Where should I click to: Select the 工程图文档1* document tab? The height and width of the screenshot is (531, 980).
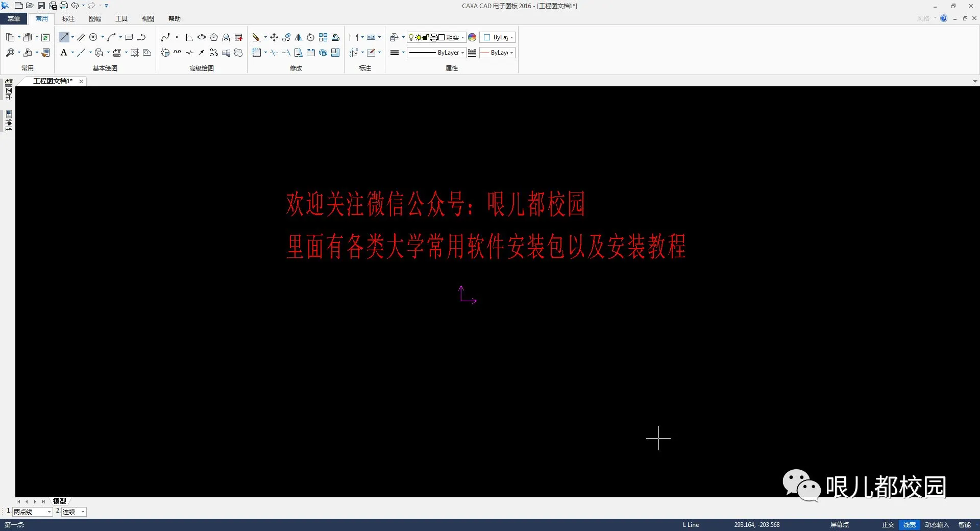click(x=53, y=81)
